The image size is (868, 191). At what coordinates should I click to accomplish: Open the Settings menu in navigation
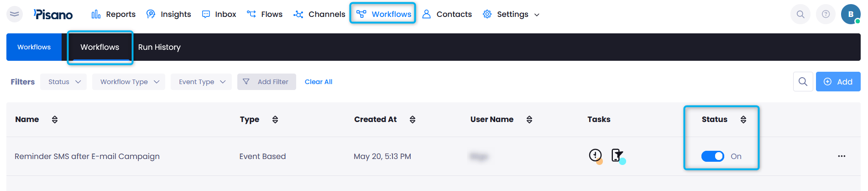[512, 14]
